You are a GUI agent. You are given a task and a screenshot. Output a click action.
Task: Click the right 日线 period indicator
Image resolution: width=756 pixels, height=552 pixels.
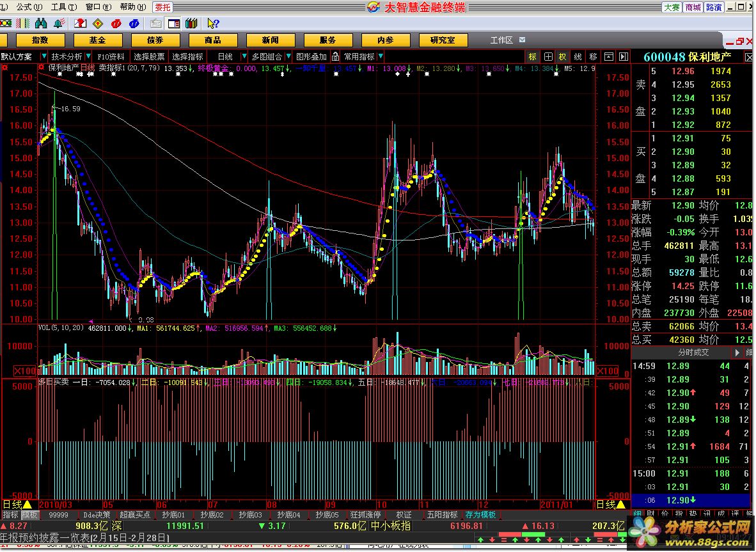pyautogui.click(x=611, y=505)
